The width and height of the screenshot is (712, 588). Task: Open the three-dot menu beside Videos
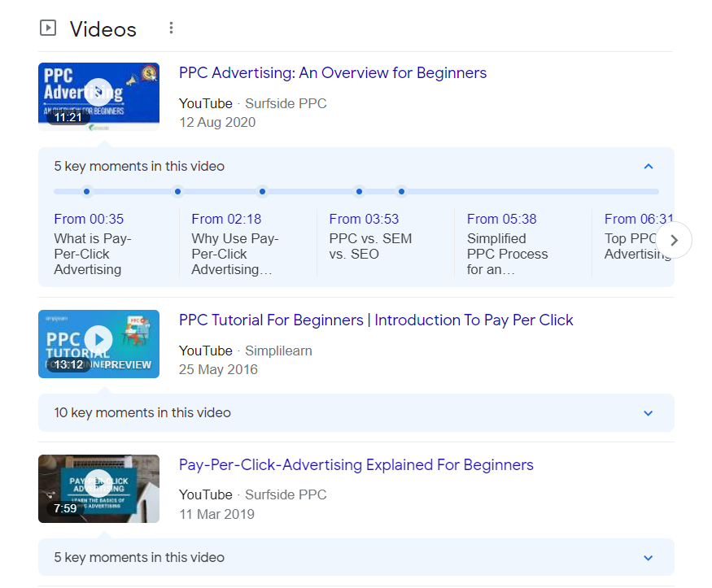click(x=171, y=28)
